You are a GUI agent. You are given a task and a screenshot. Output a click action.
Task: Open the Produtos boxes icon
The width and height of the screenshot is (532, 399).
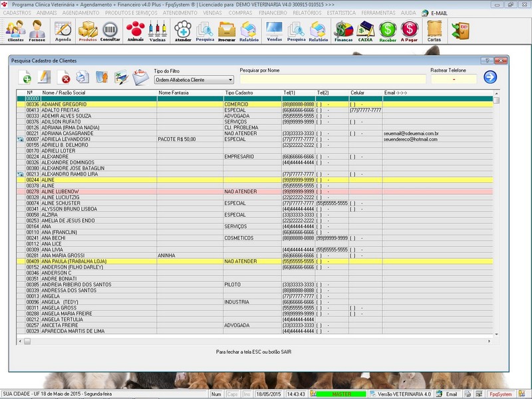tap(88, 31)
